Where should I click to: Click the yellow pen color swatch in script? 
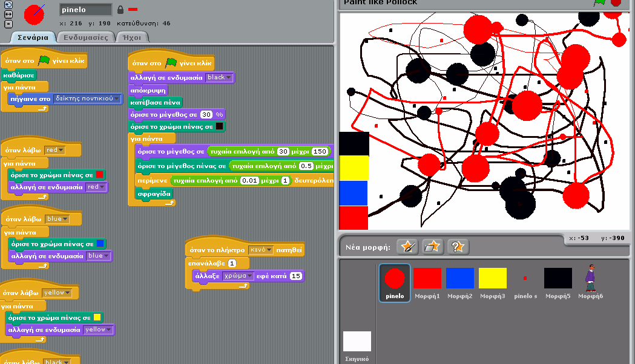coord(97,317)
